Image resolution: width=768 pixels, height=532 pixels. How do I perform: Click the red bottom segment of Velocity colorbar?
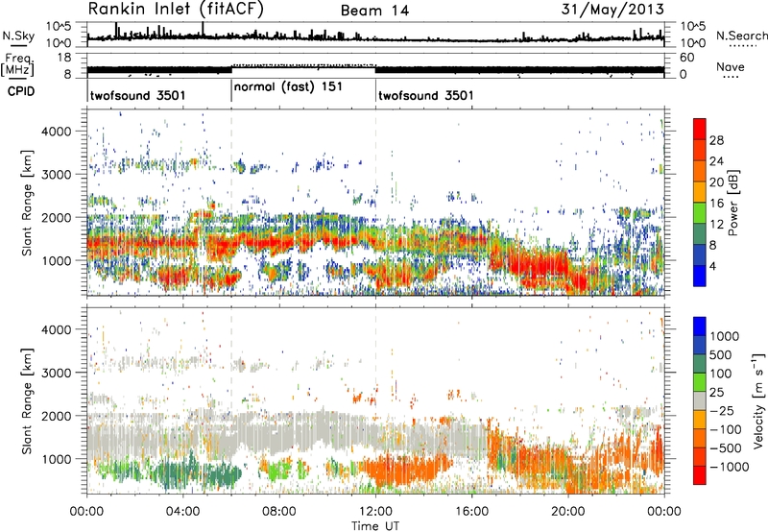point(700,475)
